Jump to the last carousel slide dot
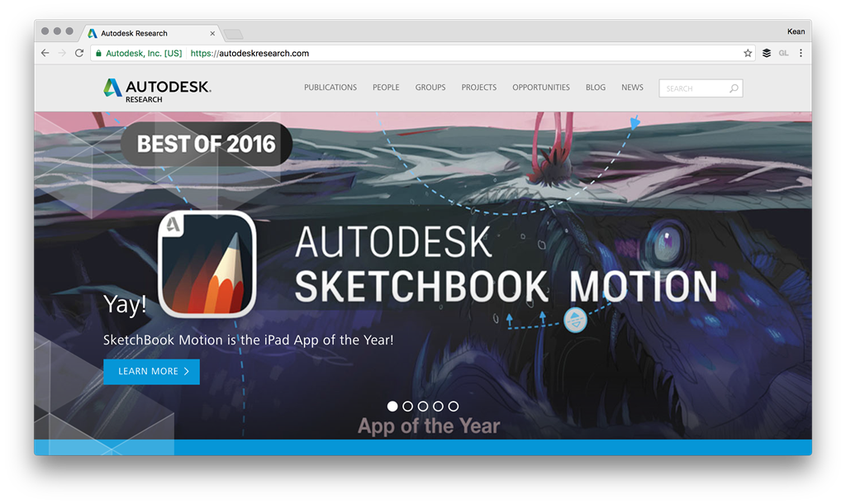The image size is (846, 504). point(454,407)
